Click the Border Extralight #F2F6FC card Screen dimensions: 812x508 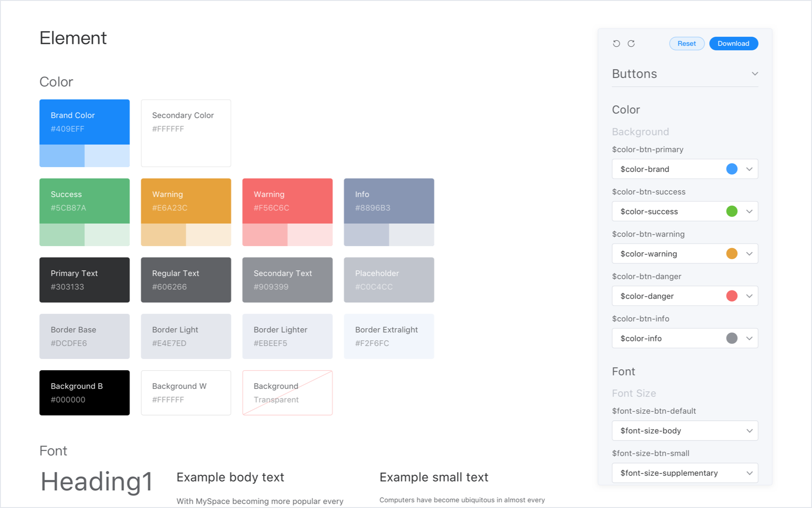(x=389, y=336)
